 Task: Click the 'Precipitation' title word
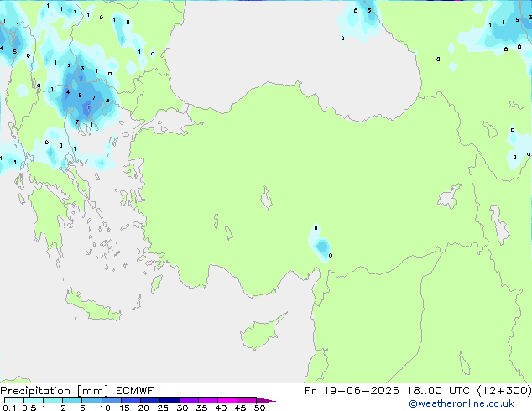[x=35, y=391]
